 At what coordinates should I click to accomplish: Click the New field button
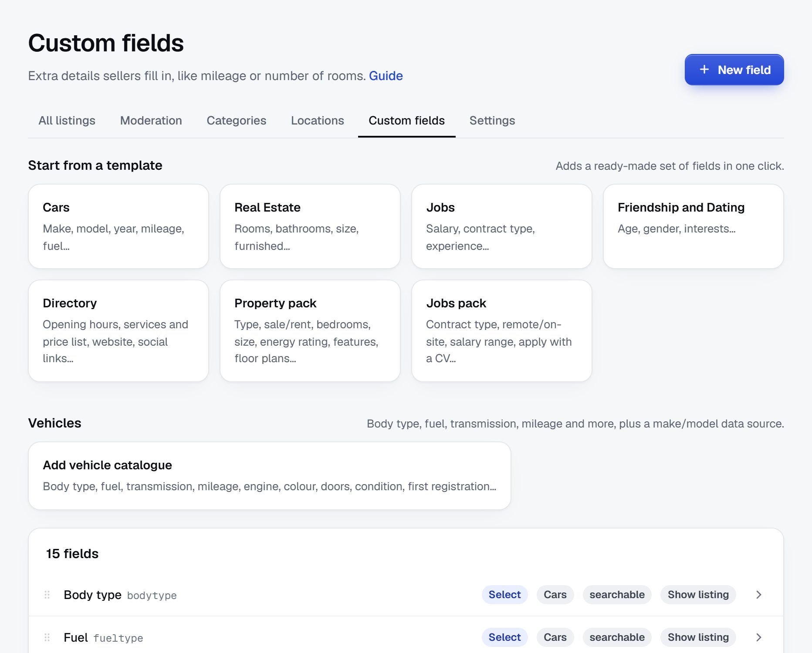(734, 70)
